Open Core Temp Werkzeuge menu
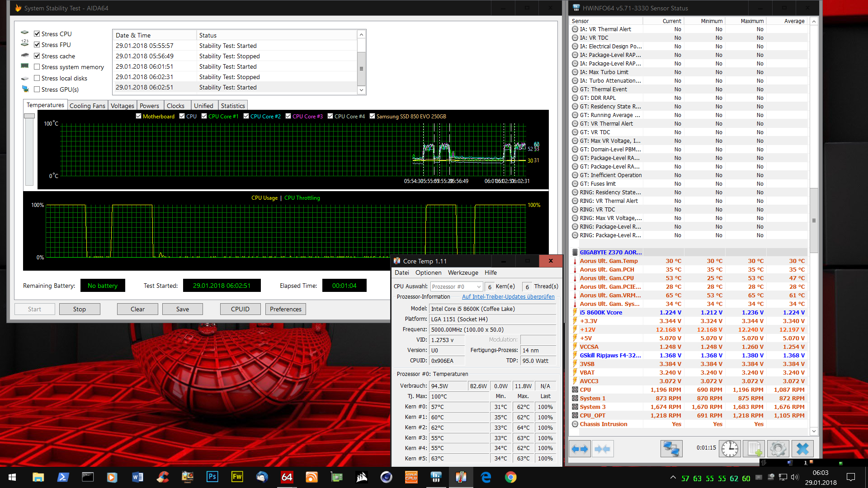 [x=463, y=273]
